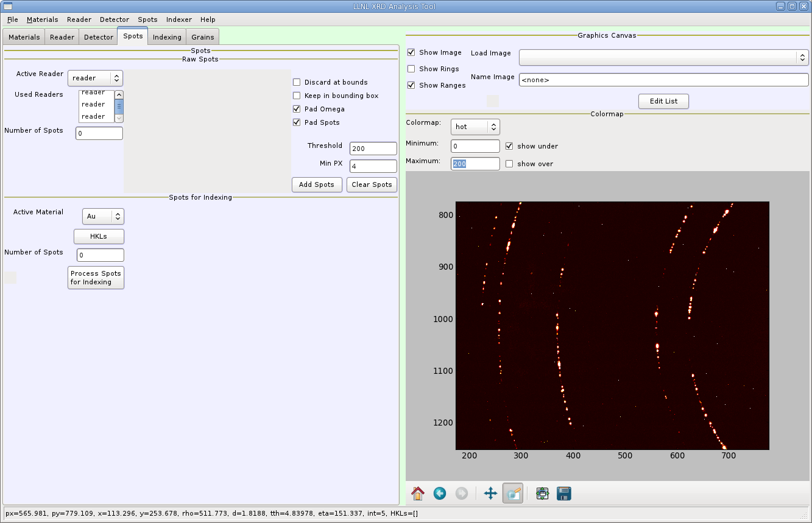Click the Name Image text field
812x523 pixels.
pos(663,80)
